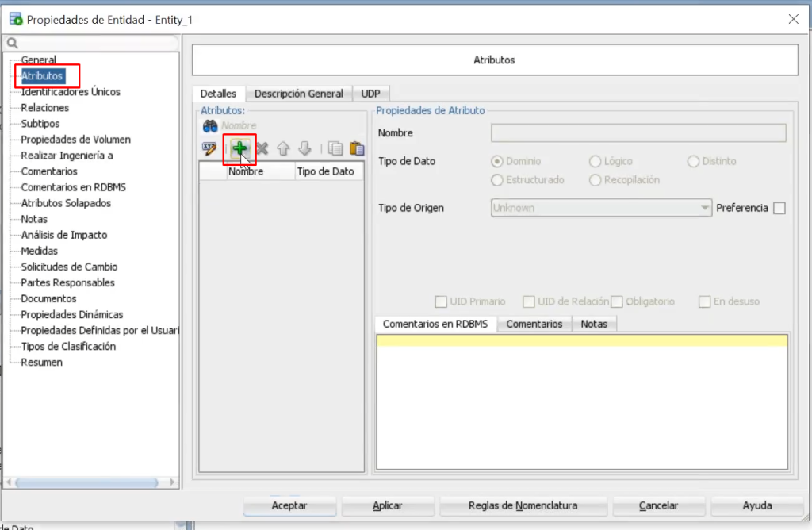Screen dimensions: 812x530
Task: Select Partes Responsables in the tree
Action: 67,283
